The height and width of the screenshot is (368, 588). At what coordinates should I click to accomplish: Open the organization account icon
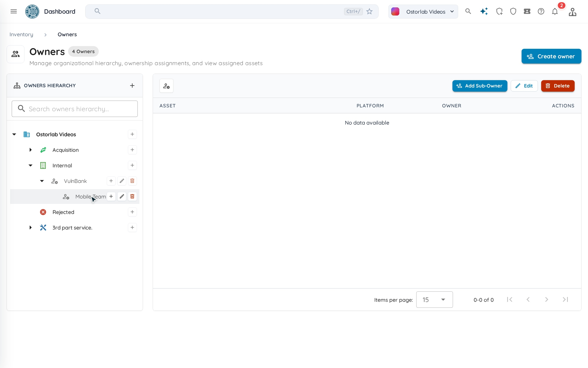click(x=572, y=12)
